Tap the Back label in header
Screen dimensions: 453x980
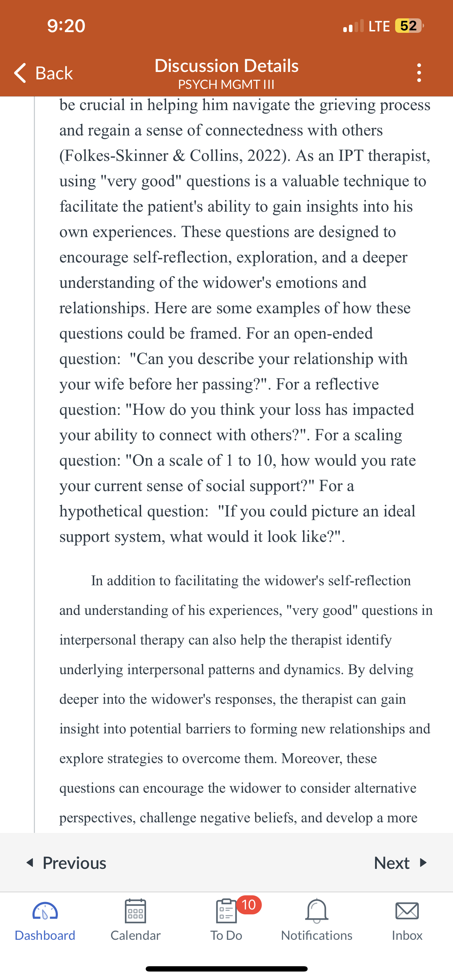[x=54, y=73]
